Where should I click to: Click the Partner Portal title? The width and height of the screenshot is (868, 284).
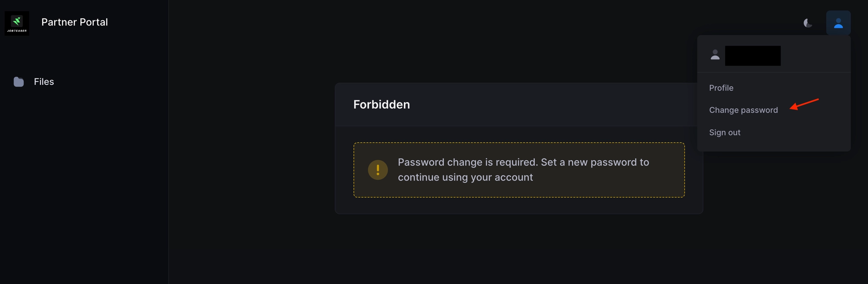(x=75, y=22)
